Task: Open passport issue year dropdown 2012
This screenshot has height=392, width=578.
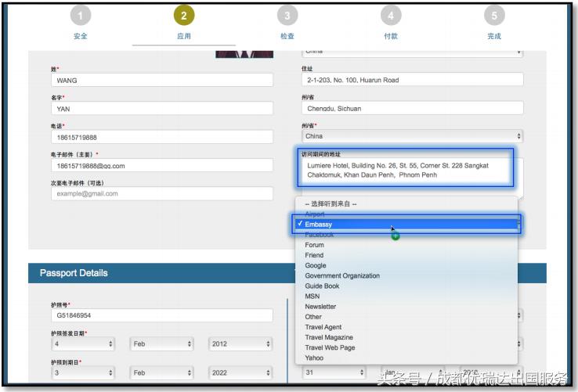Action: pos(240,343)
